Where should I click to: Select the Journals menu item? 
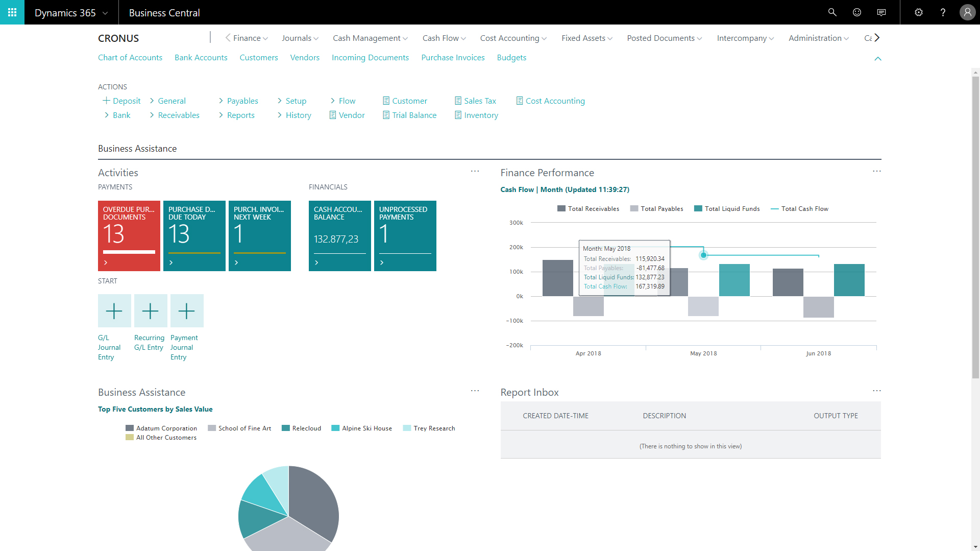click(300, 38)
